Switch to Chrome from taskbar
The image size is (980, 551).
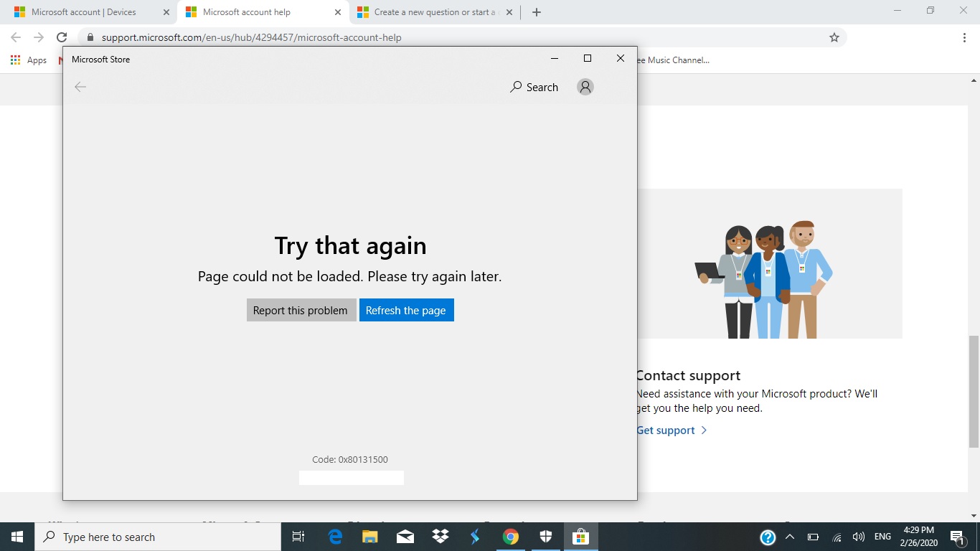point(511,537)
